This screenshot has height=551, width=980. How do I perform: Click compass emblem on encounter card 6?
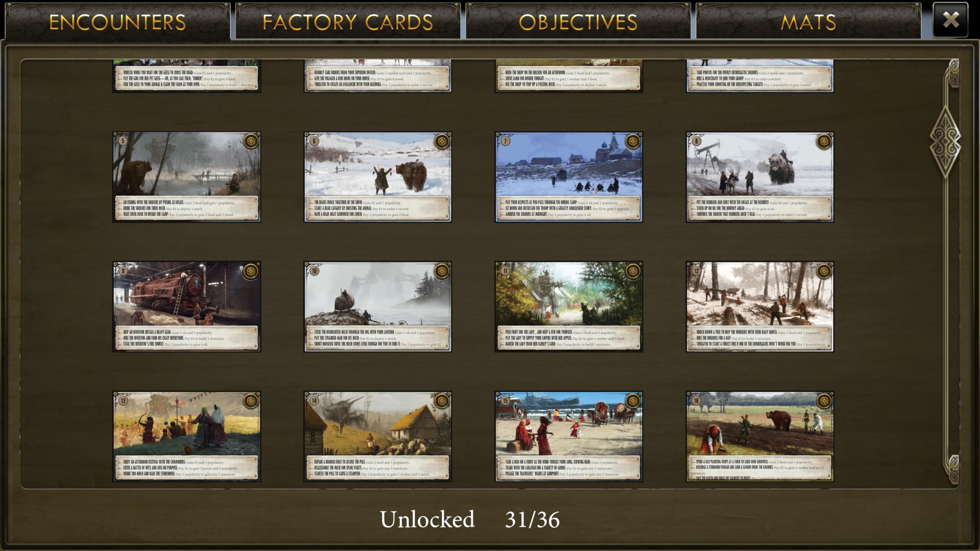(x=442, y=141)
